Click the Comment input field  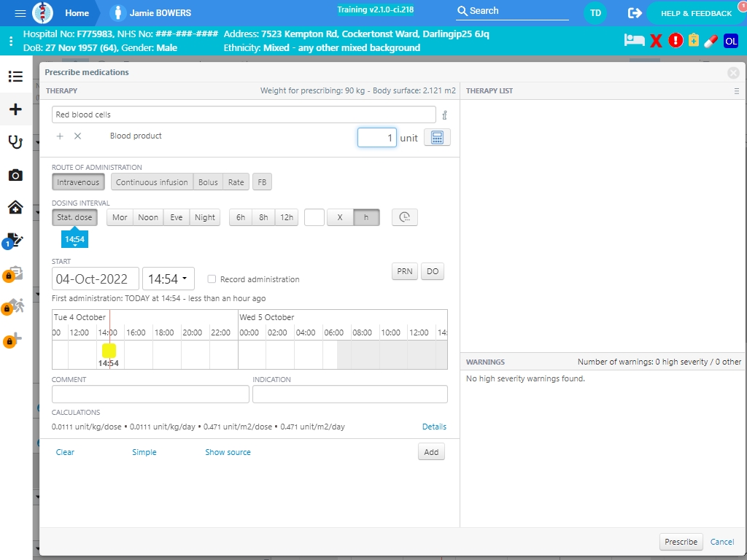[150, 394]
